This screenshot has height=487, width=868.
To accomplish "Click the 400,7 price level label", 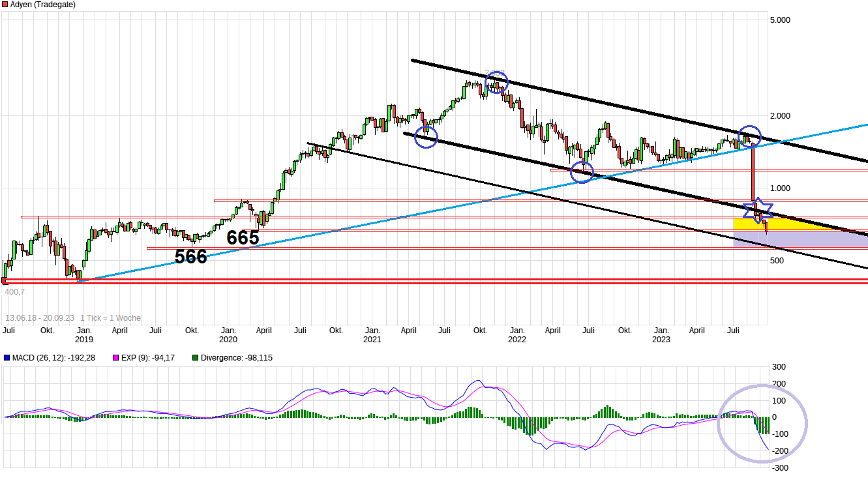I will [16, 293].
